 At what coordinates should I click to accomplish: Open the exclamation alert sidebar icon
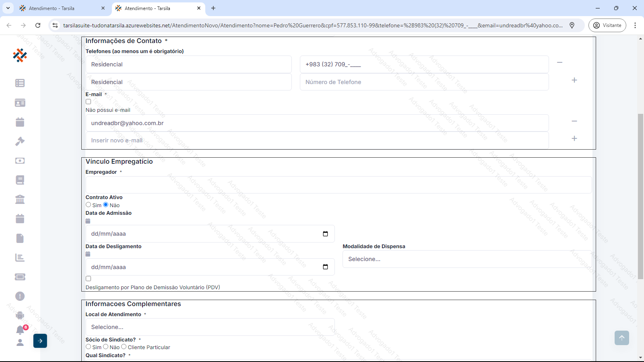[x=20, y=296]
